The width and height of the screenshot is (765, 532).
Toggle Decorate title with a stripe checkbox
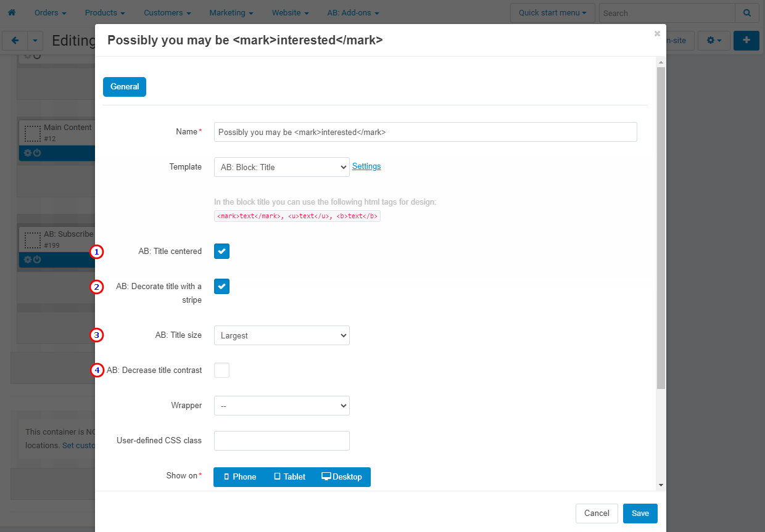click(x=221, y=286)
